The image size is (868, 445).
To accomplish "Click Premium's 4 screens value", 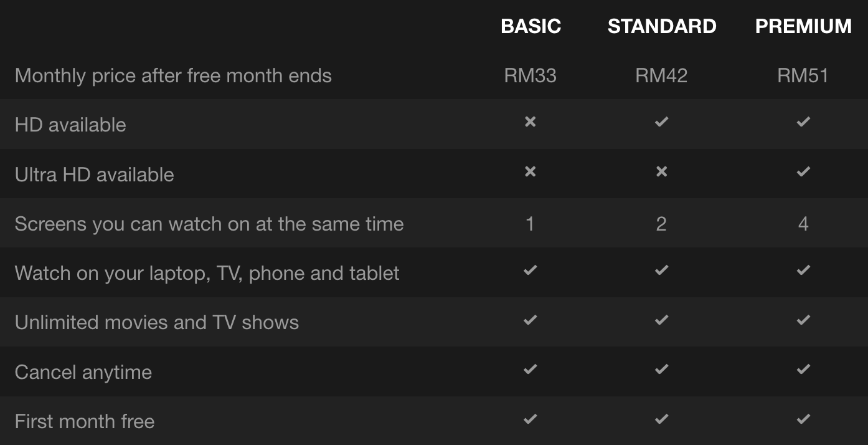I will tap(803, 224).
